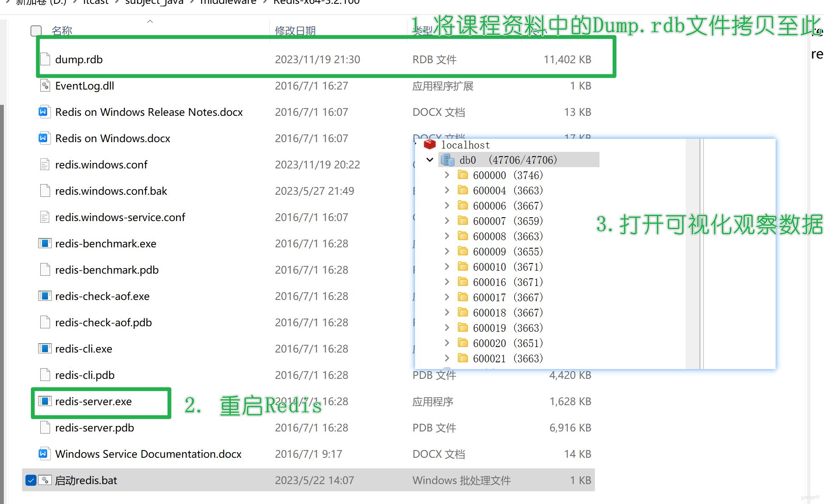This screenshot has height=504, width=824.
Task: Click the red Redis localhost server icon
Action: [430, 145]
